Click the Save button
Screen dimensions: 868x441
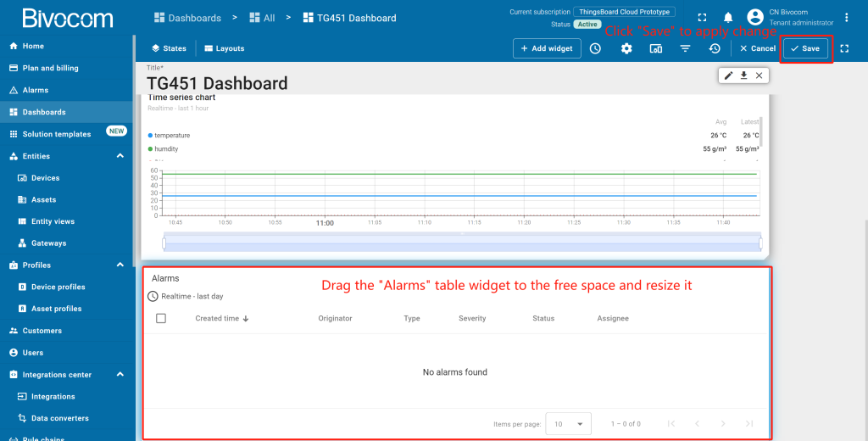pos(805,48)
